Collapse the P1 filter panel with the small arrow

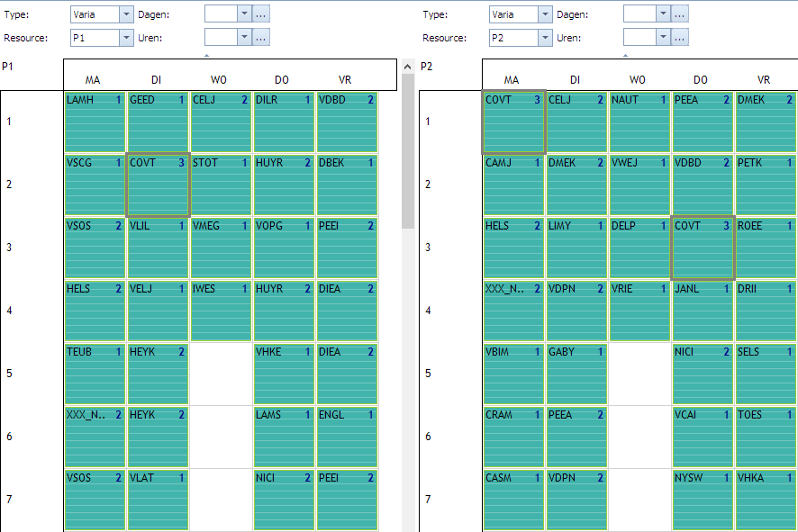click(206, 55)
